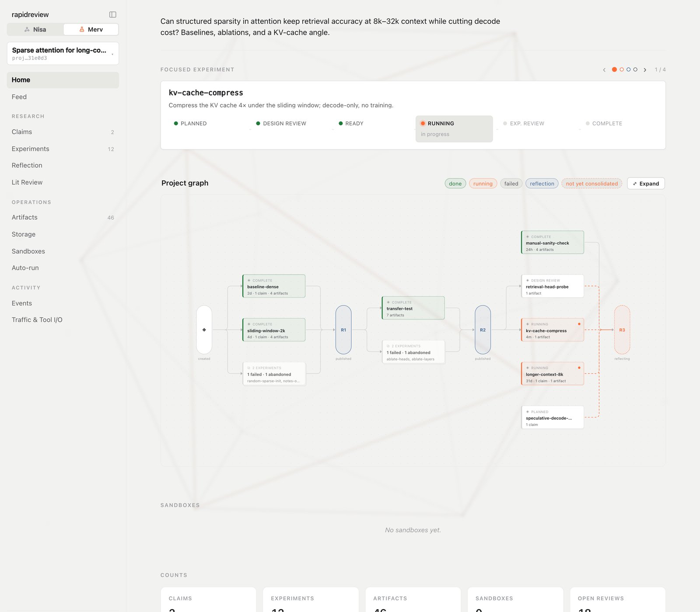Click the DESIGN REVIEW stage step
The image size is (700, 612).
pos(290,129)
